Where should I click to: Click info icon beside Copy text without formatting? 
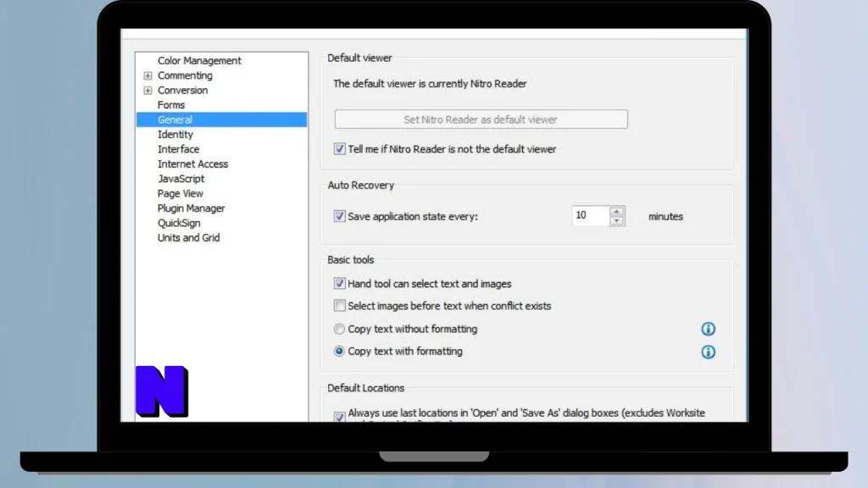click(708, 330)
